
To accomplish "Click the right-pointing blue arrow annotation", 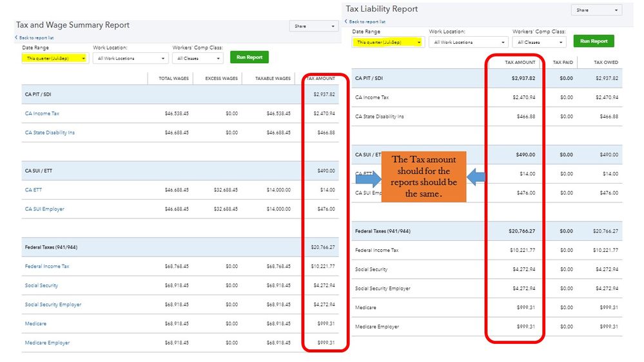I will [x=368, y=179].
